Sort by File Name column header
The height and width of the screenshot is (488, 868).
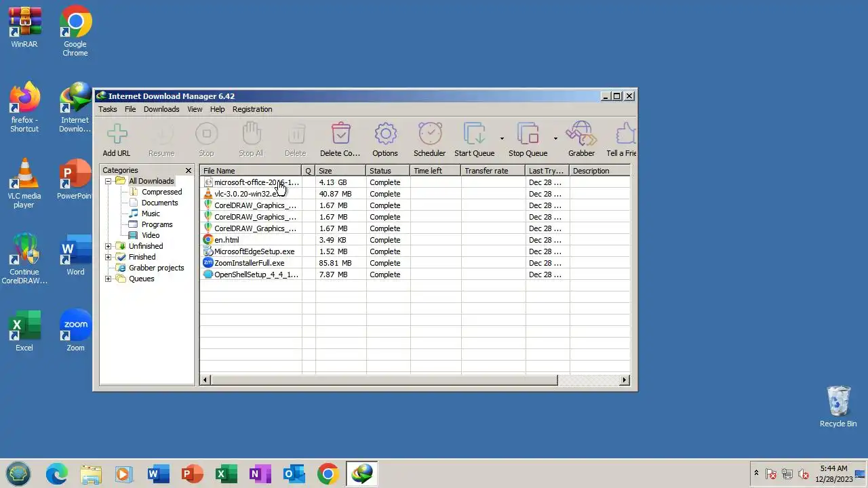tap(251, 171)
